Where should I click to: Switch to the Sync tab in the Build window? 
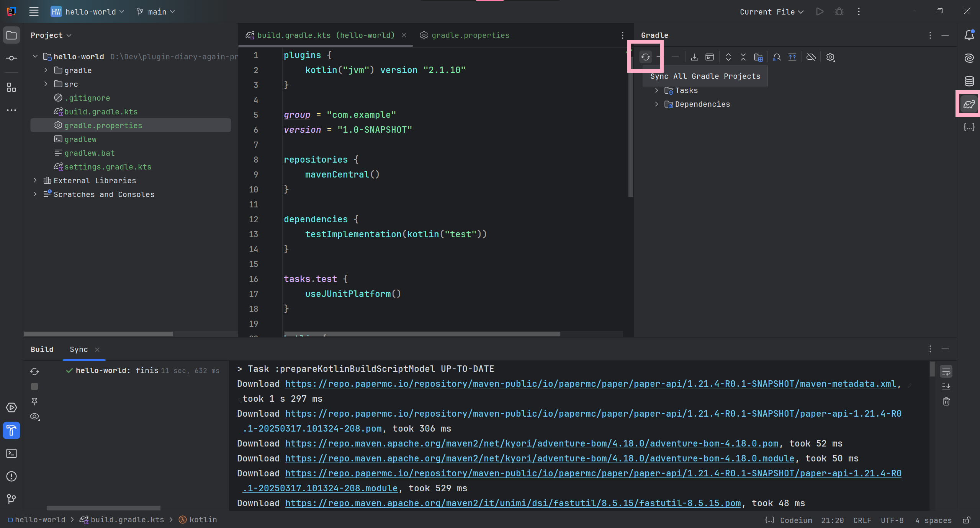click(x=79, y=349)
